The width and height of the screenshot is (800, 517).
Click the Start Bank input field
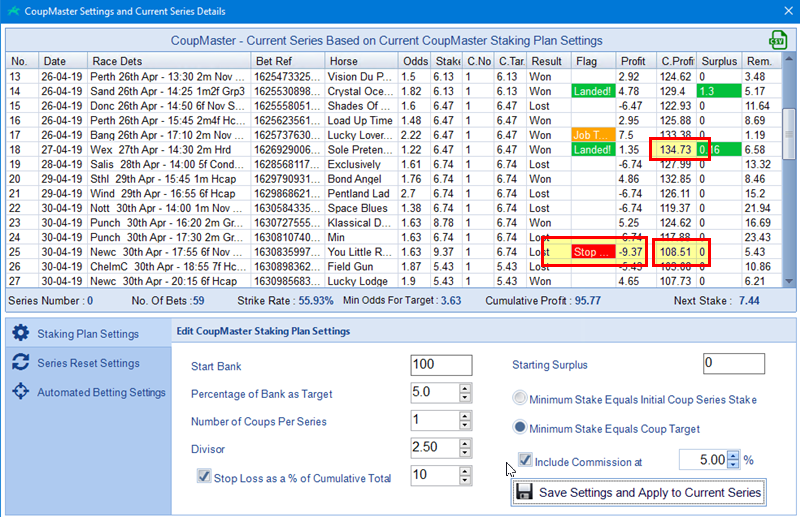click(441, 365)
